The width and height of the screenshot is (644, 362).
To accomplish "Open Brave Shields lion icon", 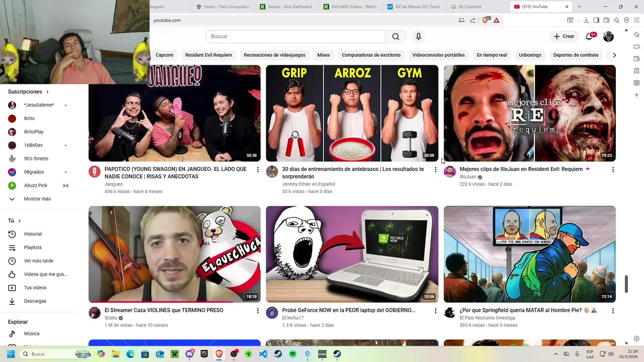I will click(x=486, y=20).
